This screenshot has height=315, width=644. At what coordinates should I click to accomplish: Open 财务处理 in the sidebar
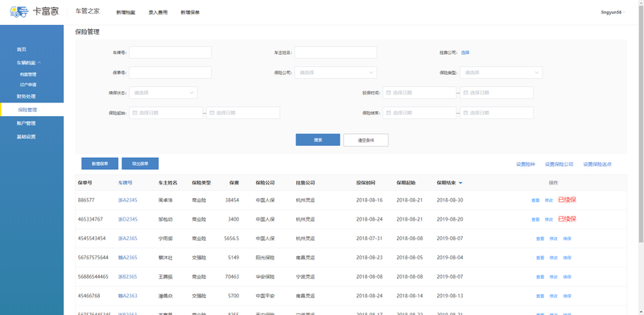[x=26, y=97]
